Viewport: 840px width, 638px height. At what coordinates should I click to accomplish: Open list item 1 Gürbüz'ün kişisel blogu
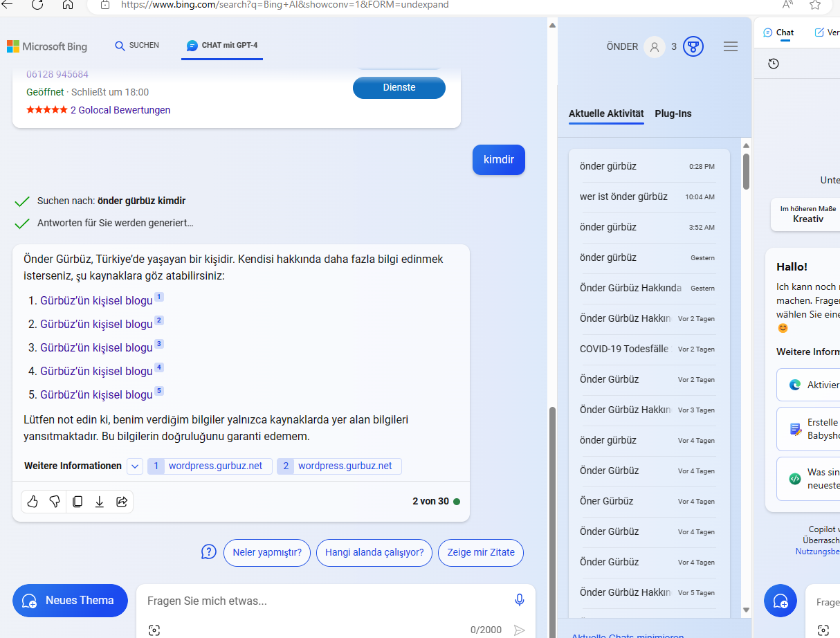(x=96, y=301)
